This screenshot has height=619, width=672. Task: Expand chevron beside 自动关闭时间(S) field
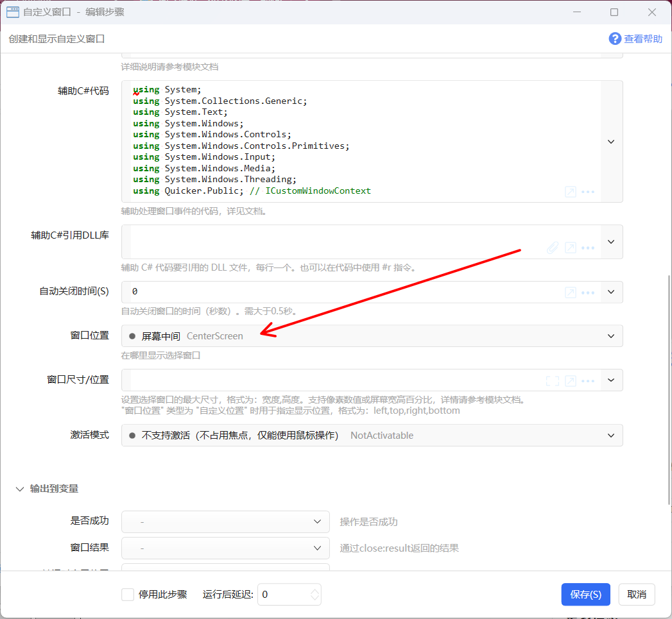[x=611, y=292]
